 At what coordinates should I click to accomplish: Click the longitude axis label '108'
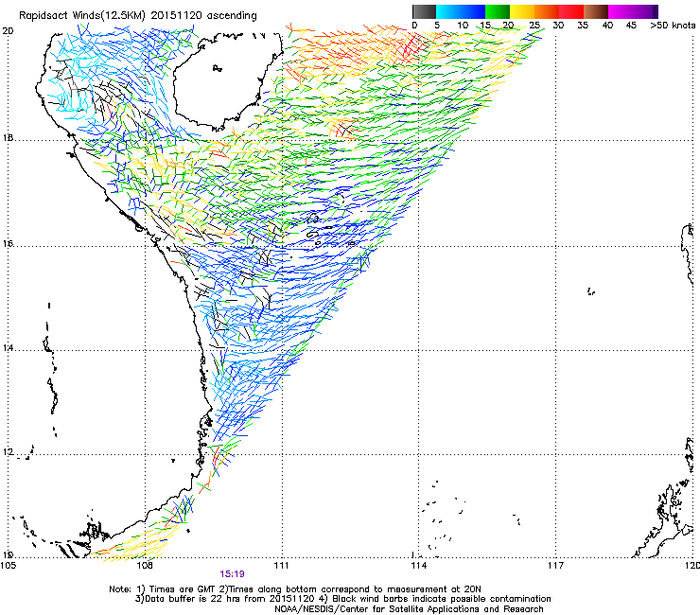point(144,566)
